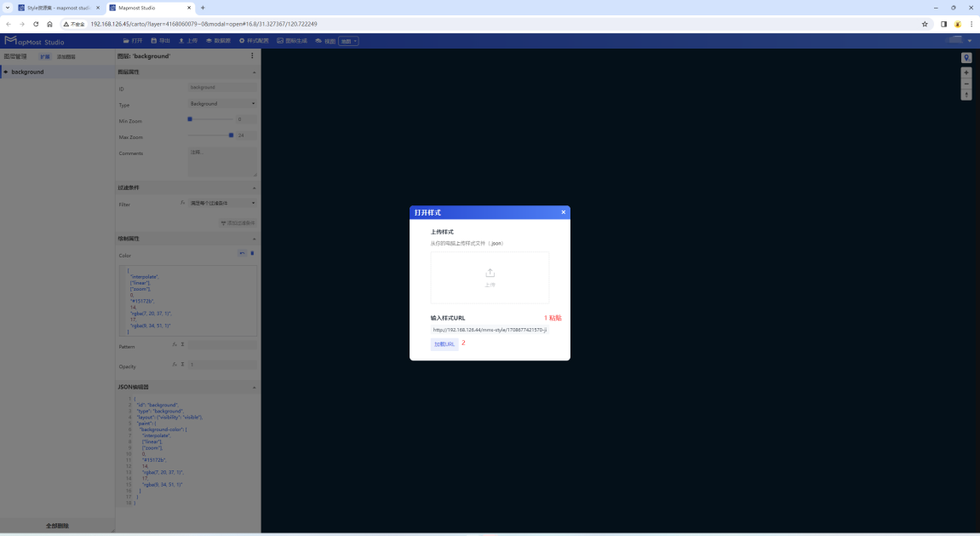Screen dimensions: 980x536
Task: Click the Pattern input field
Action: 222,344
